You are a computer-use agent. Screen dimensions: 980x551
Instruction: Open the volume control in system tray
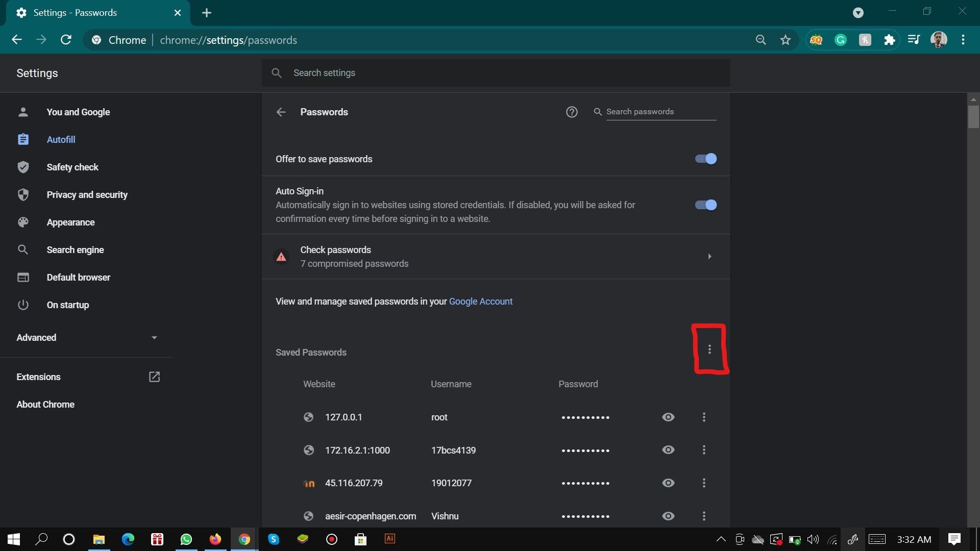point(813,539)
